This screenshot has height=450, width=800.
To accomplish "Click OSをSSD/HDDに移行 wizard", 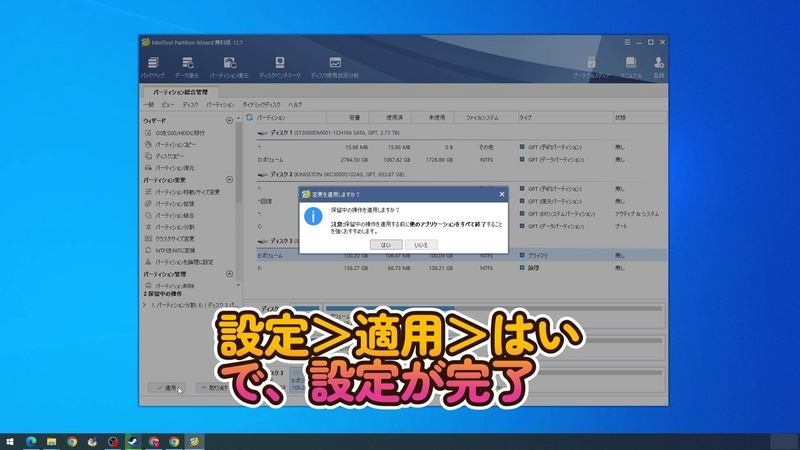I will pyautogui.click(x=175, y=133).
